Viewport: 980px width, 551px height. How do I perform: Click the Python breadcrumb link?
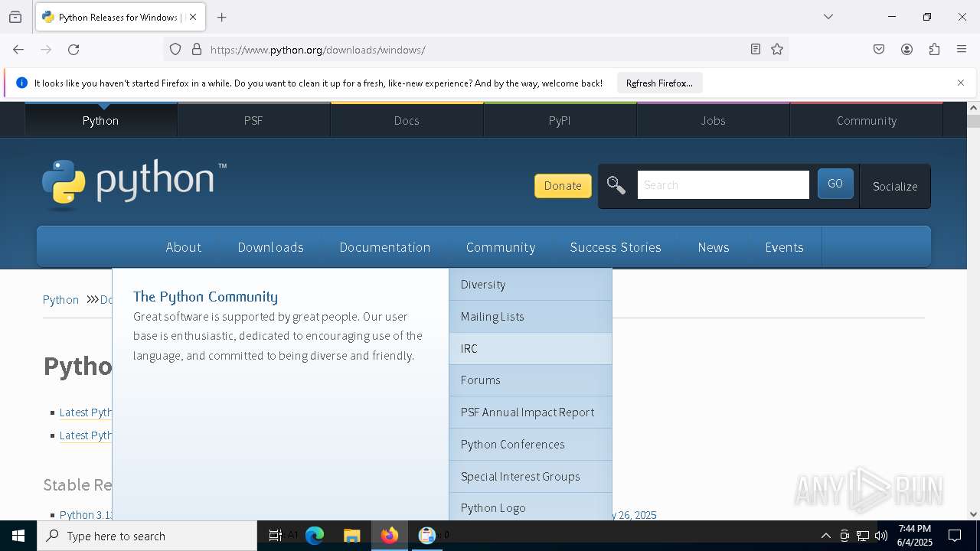click(60, 299)
